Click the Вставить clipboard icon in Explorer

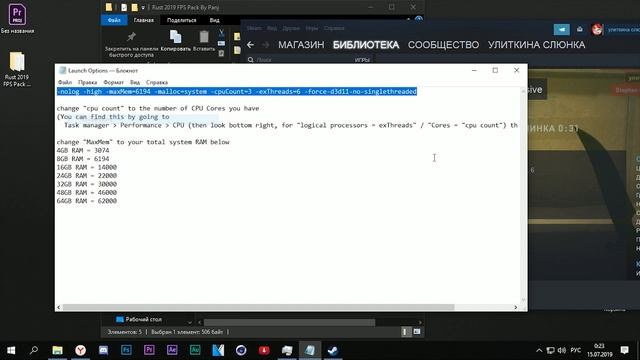coord(204,37)
